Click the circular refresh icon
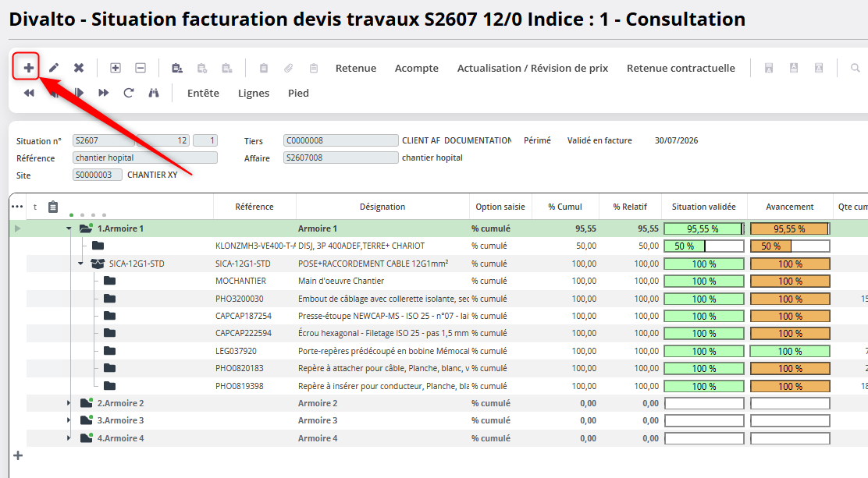 click(129, 93)
